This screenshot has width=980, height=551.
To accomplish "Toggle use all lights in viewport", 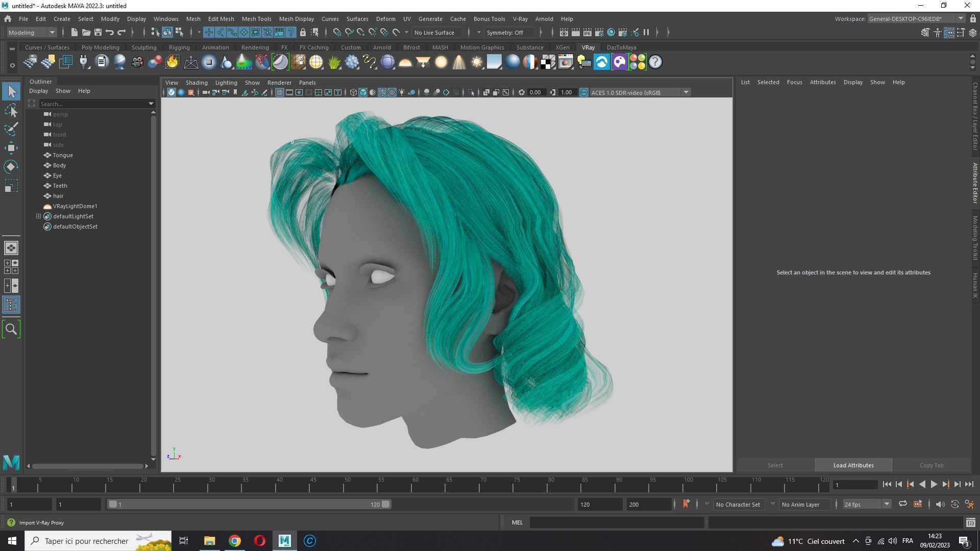I will (402, 92).
